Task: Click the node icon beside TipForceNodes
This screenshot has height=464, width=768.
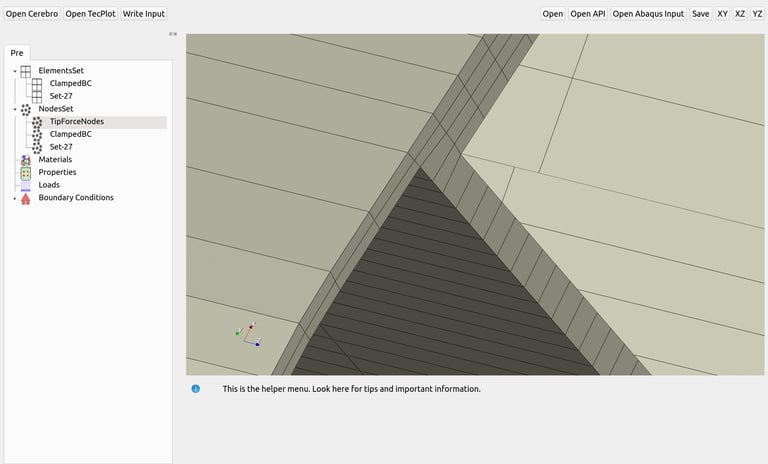Action: [37, 122]
